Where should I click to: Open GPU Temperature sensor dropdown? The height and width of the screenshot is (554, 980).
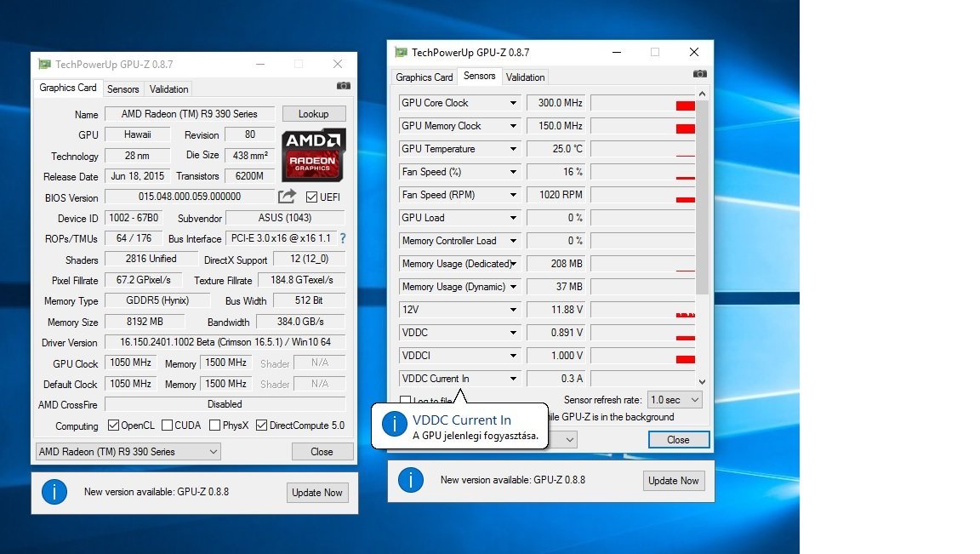513,149
